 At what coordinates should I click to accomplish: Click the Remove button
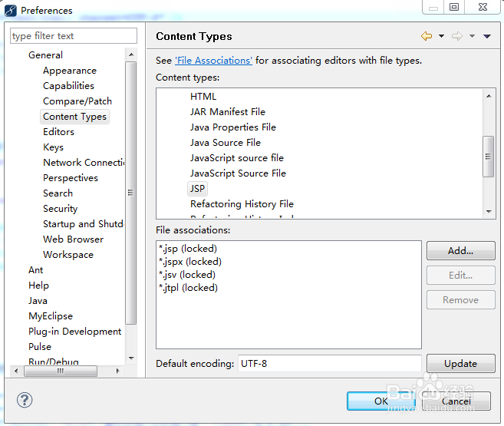460,300
